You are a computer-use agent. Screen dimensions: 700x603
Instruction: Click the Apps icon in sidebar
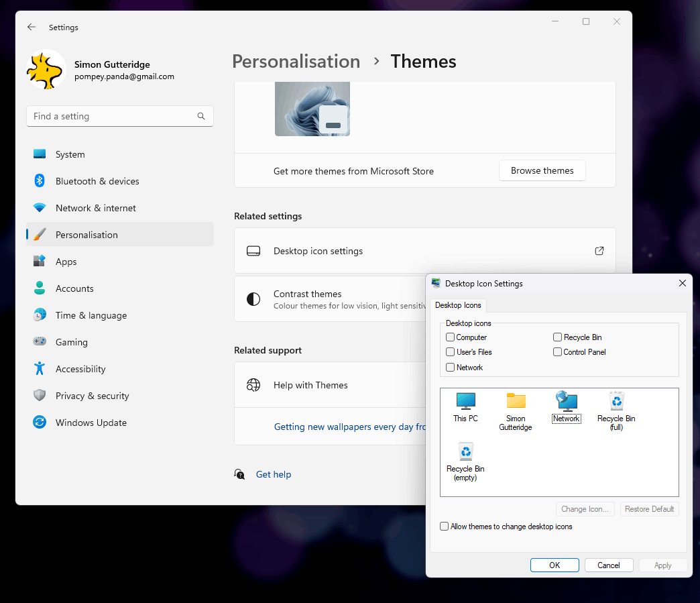[x=40, y=262]
